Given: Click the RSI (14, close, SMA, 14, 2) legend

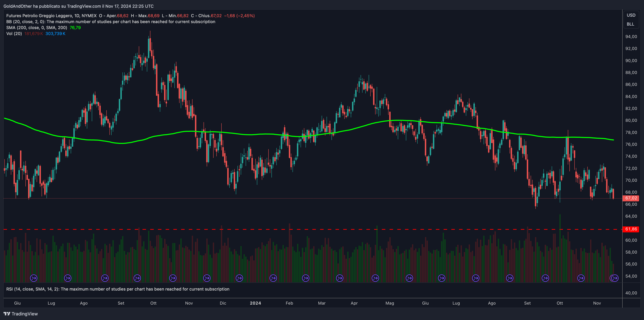Looking at the screenshot, I should pos(118,289).
